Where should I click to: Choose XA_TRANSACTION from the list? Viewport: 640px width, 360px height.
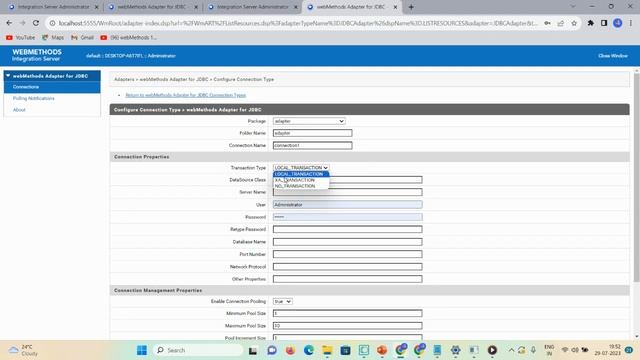point(301,180)
